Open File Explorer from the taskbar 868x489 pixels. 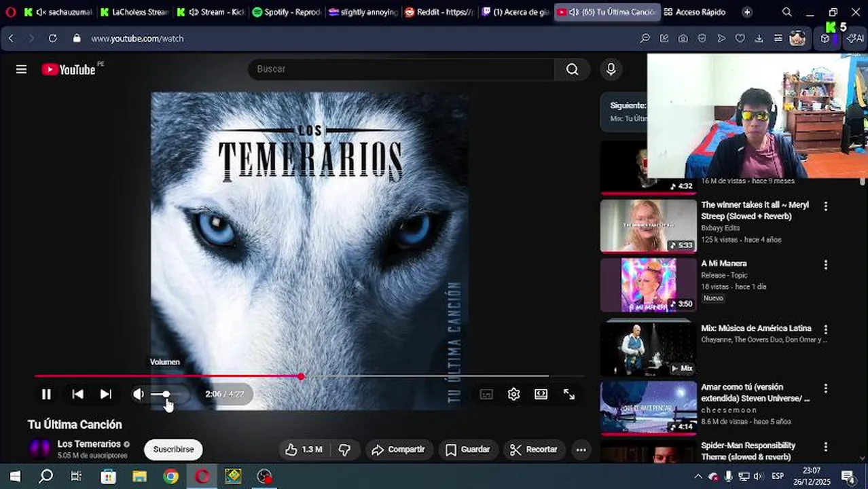[139, 476]
